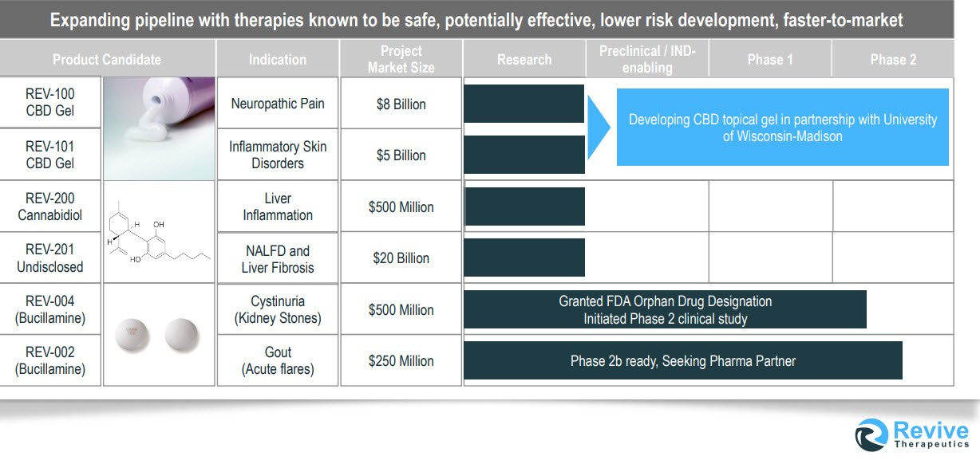The width and height of the screenshot is (980, 460).
Task: Click the Granted FDA Orphan Drug Designation bar
Action: tap(665, 310)
